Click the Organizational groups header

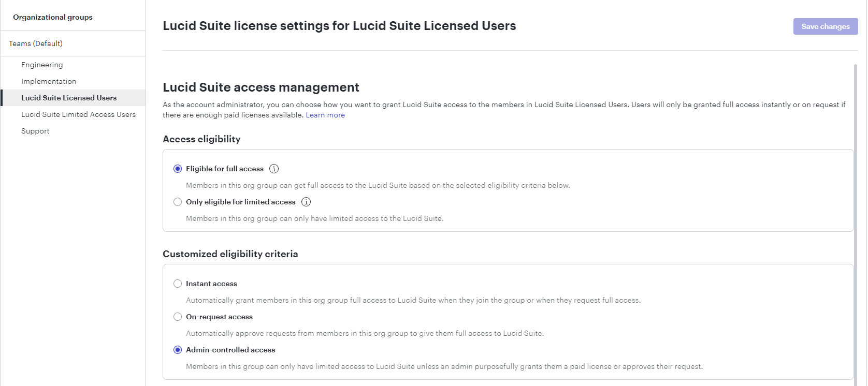(52, 17)
